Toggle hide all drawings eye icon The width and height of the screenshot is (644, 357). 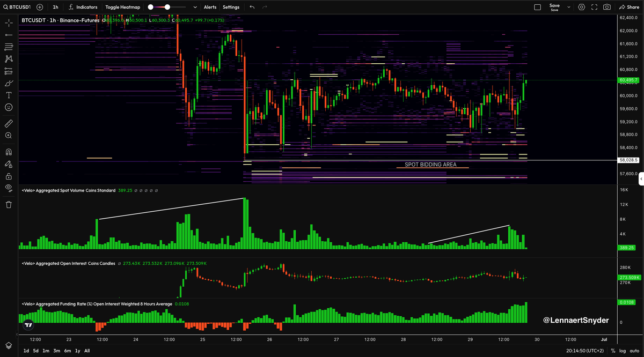coord(9,188)
